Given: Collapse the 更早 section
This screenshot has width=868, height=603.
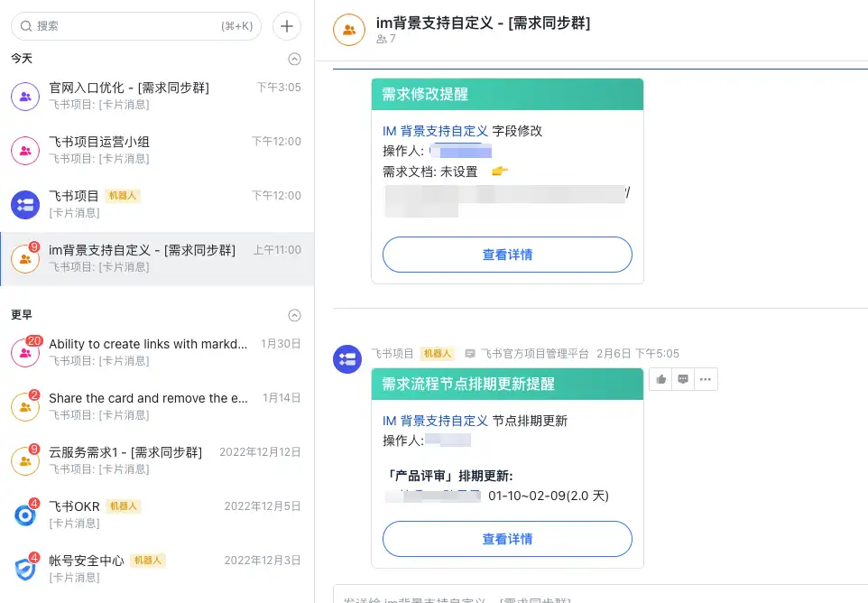Looking at the screenshot, I should point(294,316).
